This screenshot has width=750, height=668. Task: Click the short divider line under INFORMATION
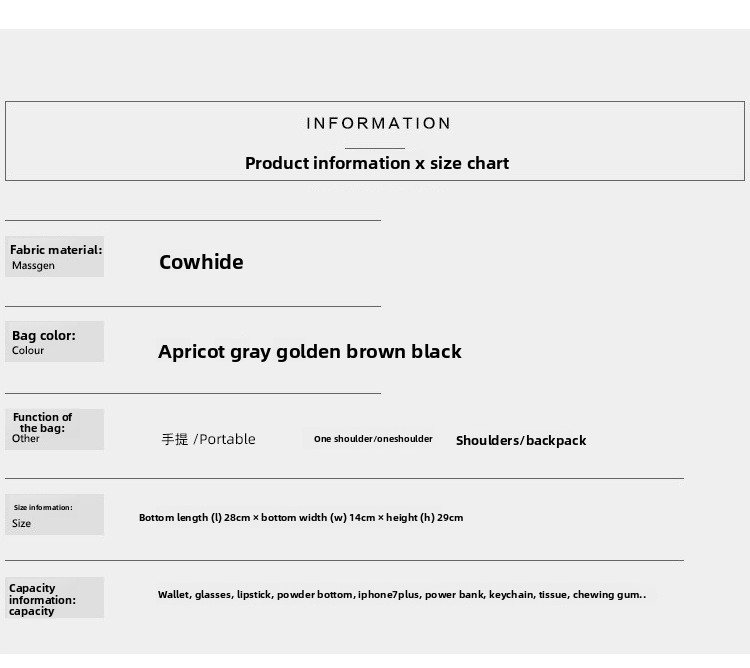click(375, 148)
